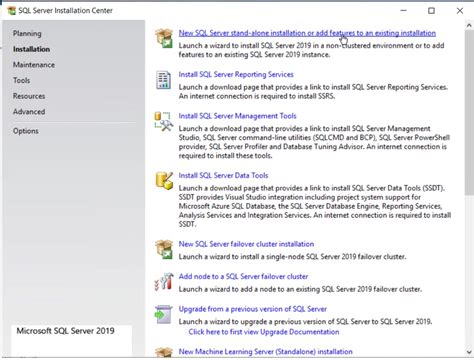This screenshot has height=360, width=474.
Task: Start New SQL Server failover cluster installation
Action: pyautogui.click(x=246, y=244)
